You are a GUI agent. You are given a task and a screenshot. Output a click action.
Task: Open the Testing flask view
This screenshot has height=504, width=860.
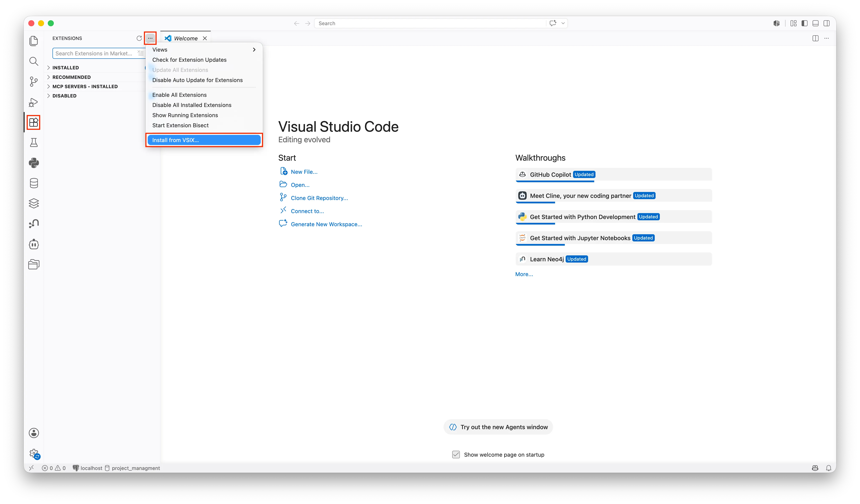34,142
